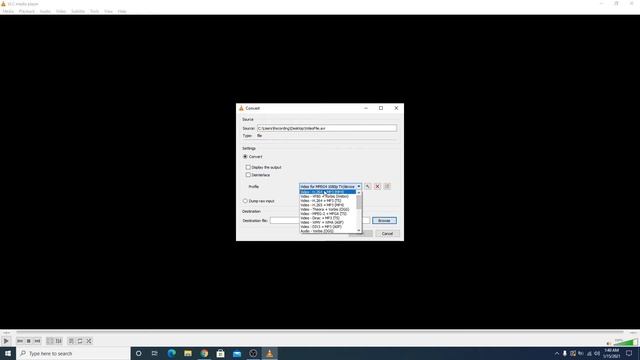The image size is (640, 360).
Task: Choose Video - H.264 + MP3 (MP4) profile
Action: (328, 192)
